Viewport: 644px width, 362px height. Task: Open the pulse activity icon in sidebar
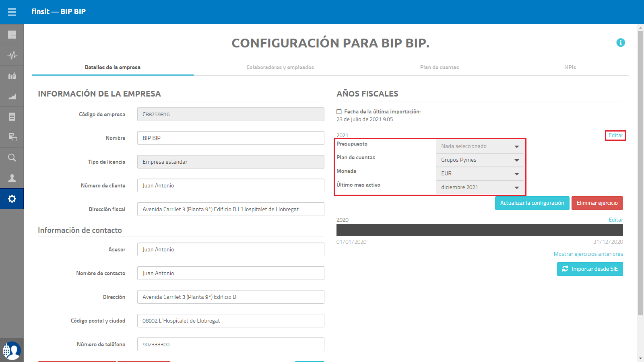point(12,55)
